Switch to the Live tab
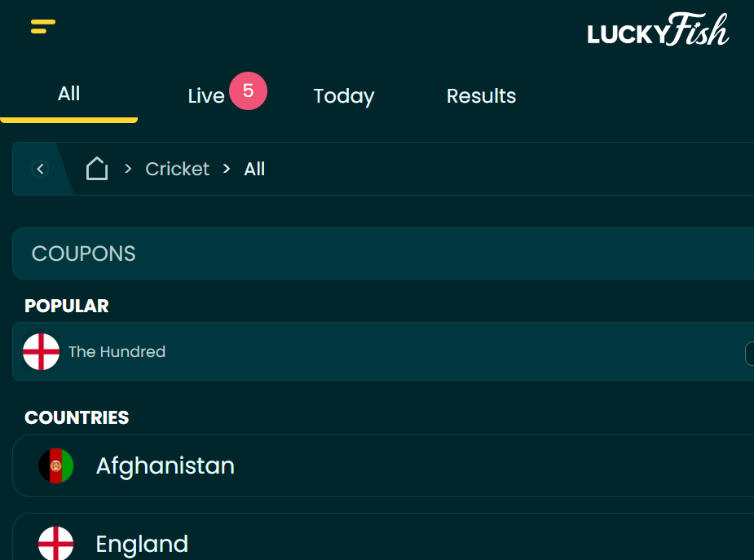 click(x=206, y=95)
